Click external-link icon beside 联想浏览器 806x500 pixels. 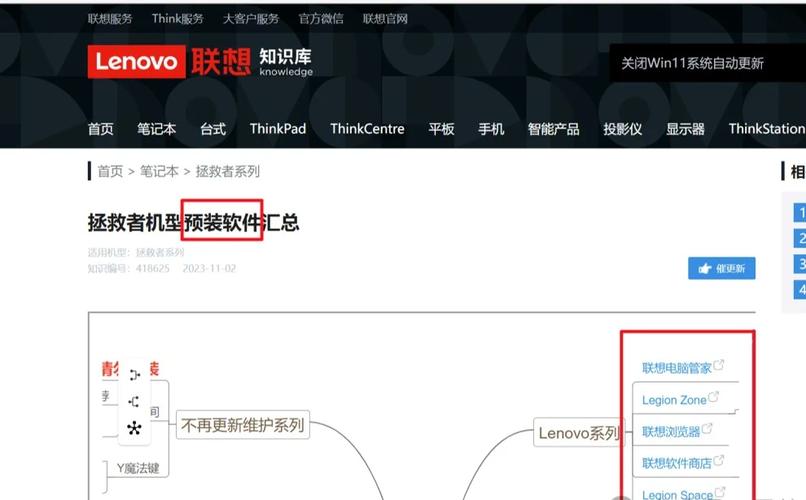[x=707, y=429]
